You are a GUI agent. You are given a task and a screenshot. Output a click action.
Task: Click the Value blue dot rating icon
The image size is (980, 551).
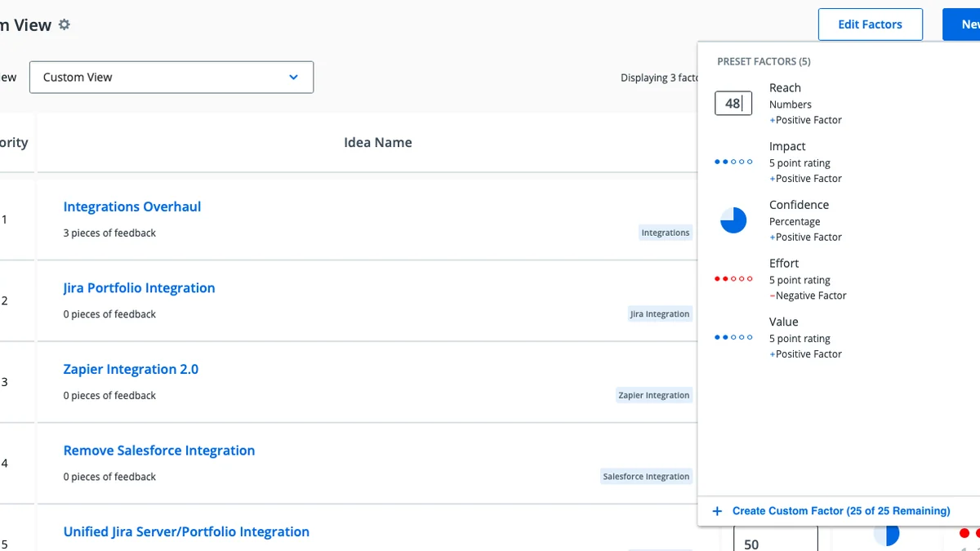point(733,337)
